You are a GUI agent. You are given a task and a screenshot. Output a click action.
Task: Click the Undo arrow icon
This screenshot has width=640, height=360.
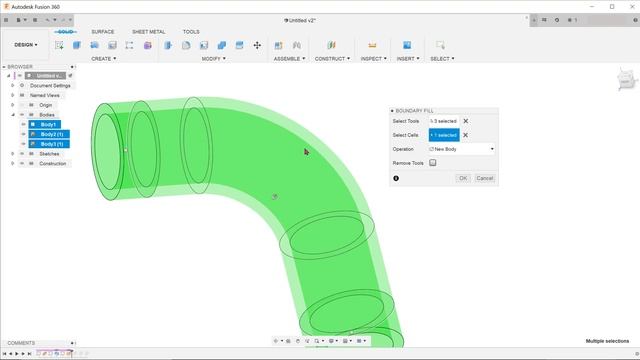point(47,20)
